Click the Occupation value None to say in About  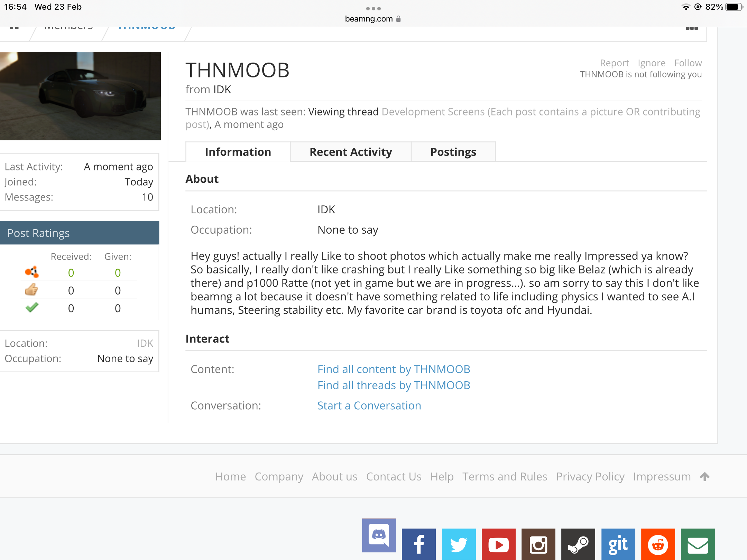pos(348,230)
